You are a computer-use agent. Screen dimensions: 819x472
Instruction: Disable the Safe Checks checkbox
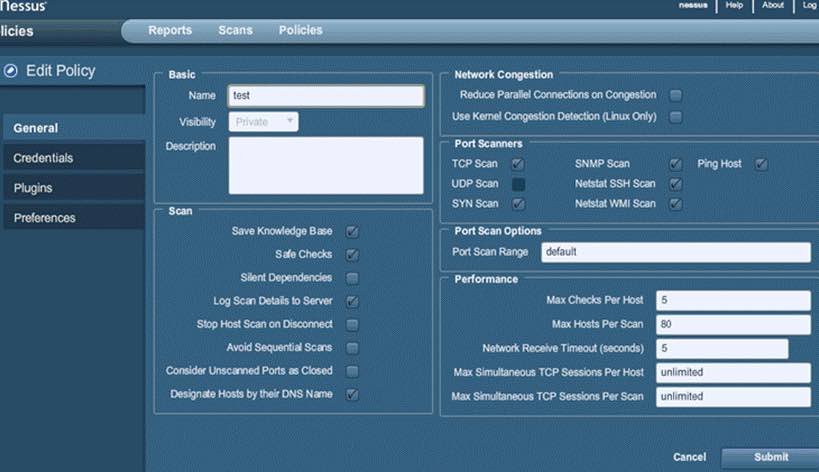(352, 255)
